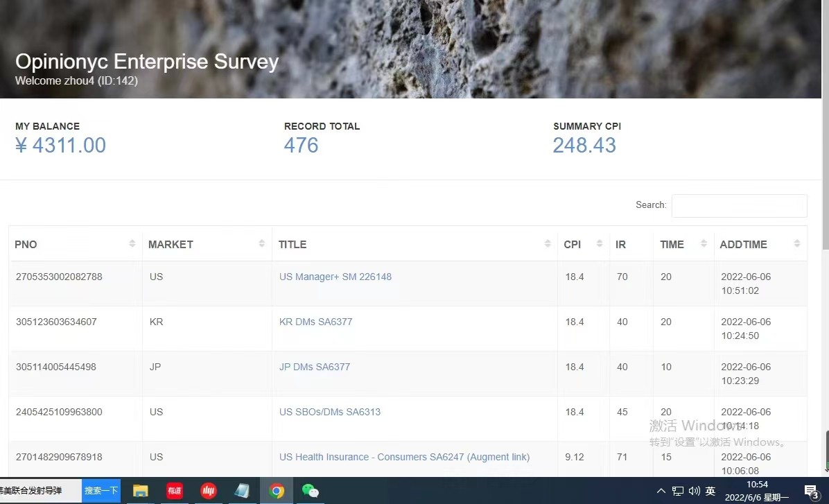
Task: Open the Youdao app in taskbar
Action: [x=175, y=491]
